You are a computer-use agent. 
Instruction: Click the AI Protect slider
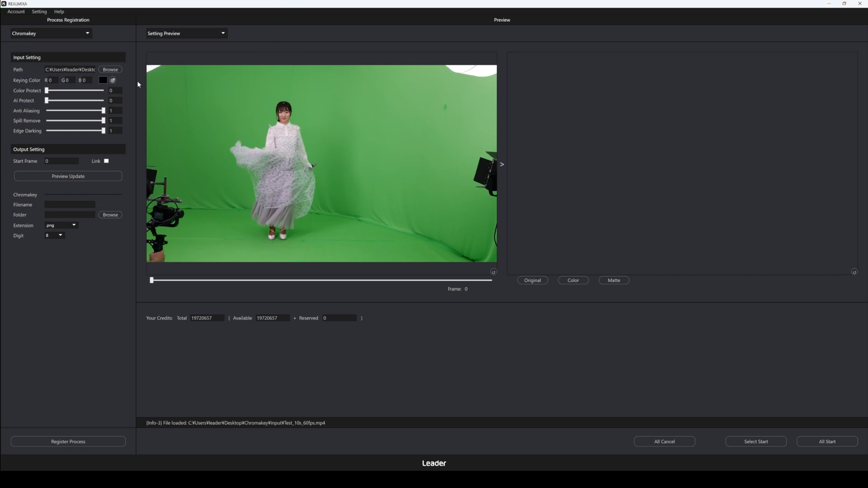coord(75,100)
